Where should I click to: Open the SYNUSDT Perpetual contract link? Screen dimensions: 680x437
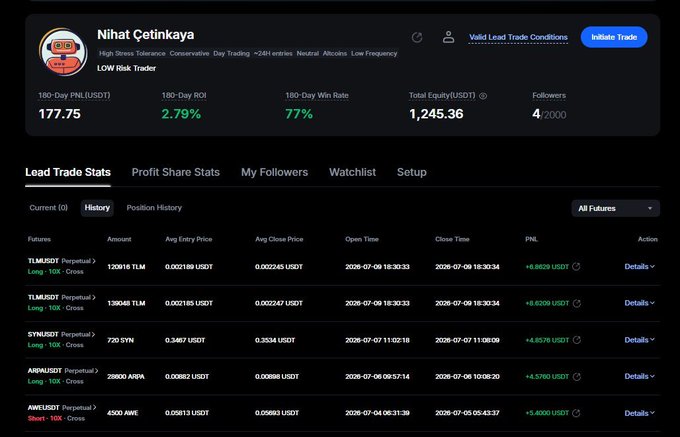coord(62,334)
